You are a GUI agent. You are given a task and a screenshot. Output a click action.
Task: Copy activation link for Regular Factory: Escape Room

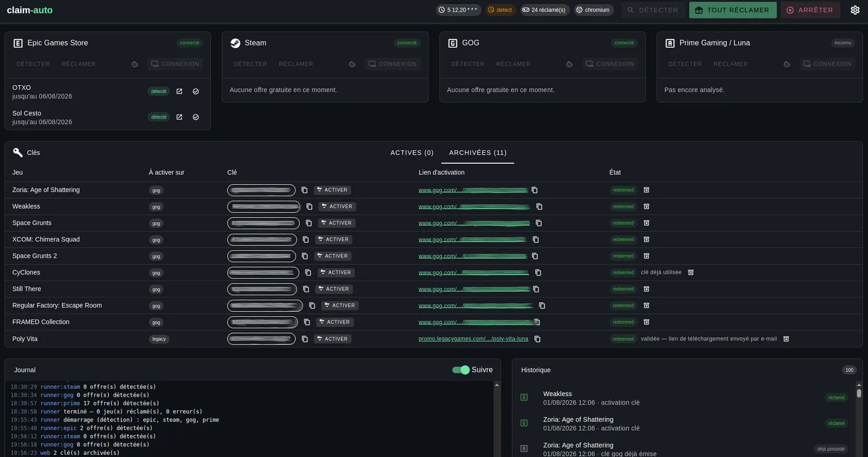point(542,306)
